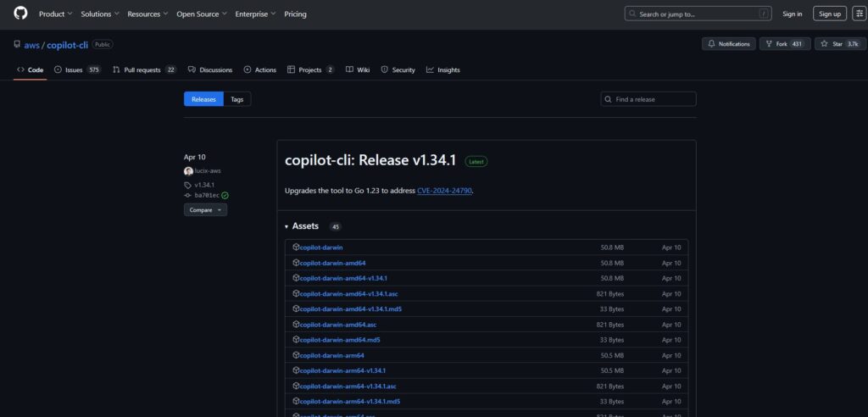Click the Sign up button
868x417 pixels.
(829, 14)
